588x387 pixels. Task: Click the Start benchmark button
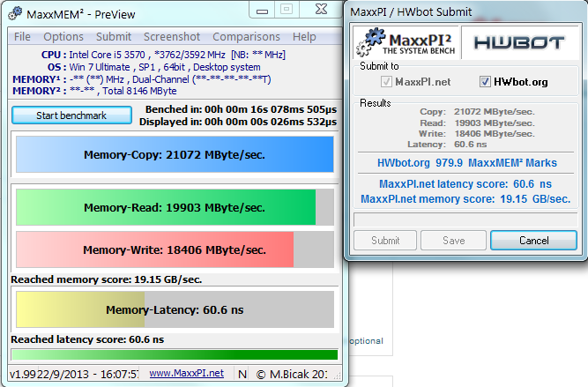tap(71, 115)
